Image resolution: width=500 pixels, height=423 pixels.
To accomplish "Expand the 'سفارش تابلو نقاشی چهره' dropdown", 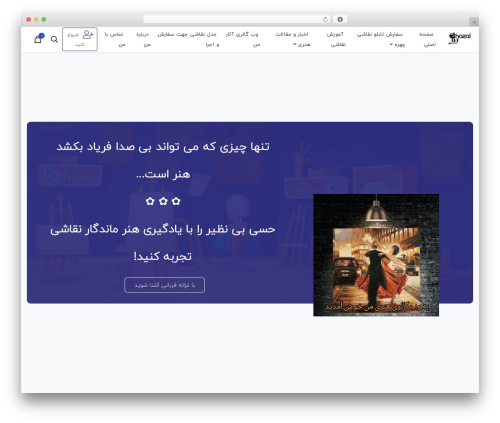I will [x=380, y=39].
